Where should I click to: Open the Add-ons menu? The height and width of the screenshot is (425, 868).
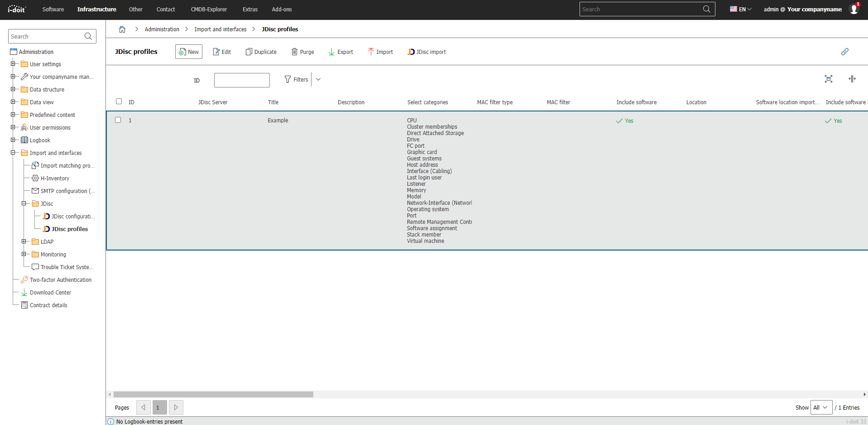coord(282,9)
